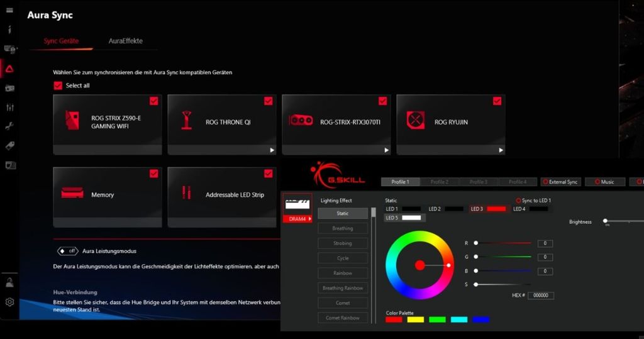Image resolution: width=644 pixels, height=339 pixels.
Task: Uncheck the Memory device checkbox
Action: tap(153, 174)
